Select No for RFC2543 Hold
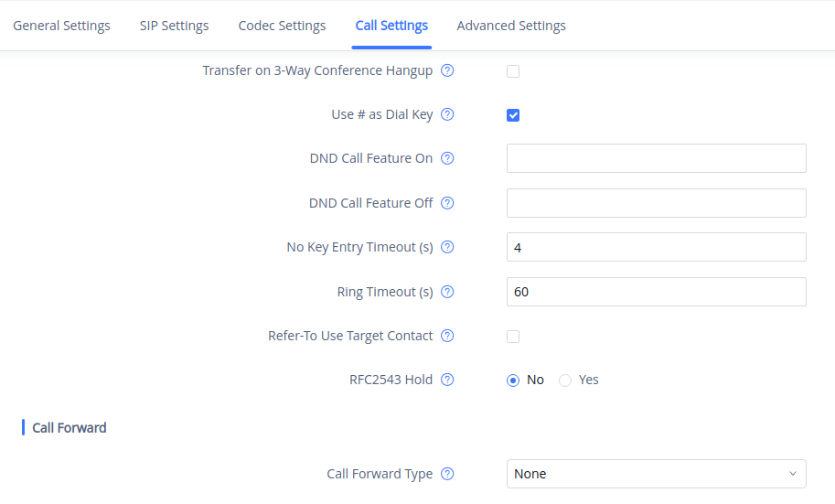 [513, 381]
